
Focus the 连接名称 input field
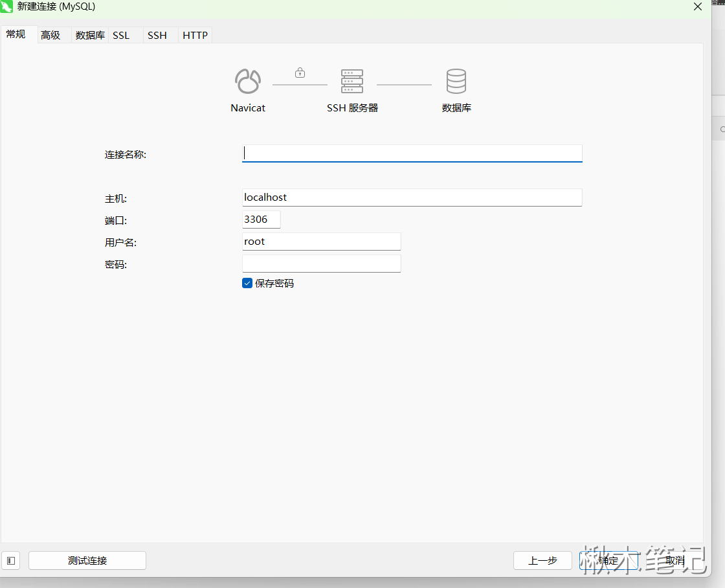pos(412,153)
